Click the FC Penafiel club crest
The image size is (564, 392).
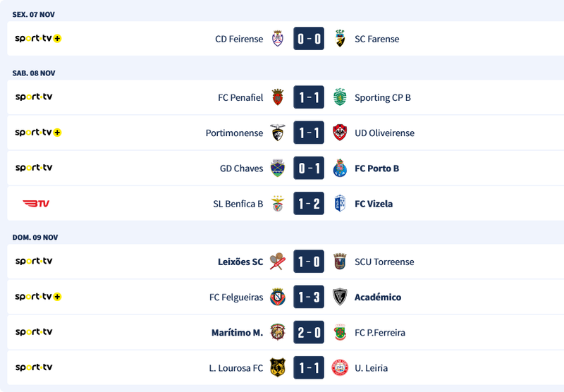(278, 97)
